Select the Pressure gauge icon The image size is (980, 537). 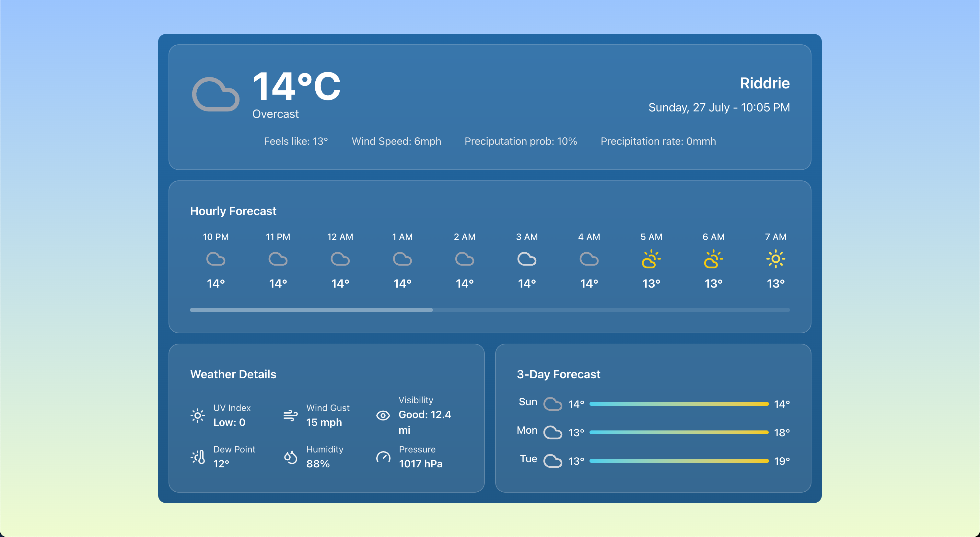pyautogui.click(x=383, y=457)
